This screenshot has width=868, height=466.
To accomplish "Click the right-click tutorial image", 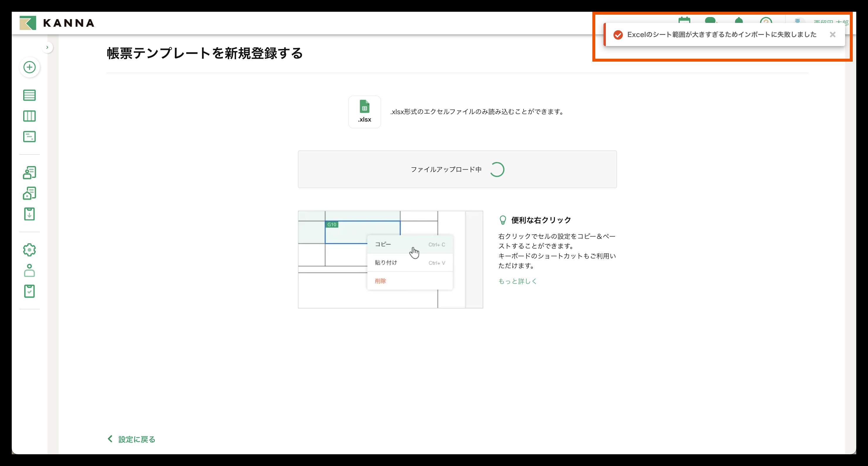I will pos(390,259).
